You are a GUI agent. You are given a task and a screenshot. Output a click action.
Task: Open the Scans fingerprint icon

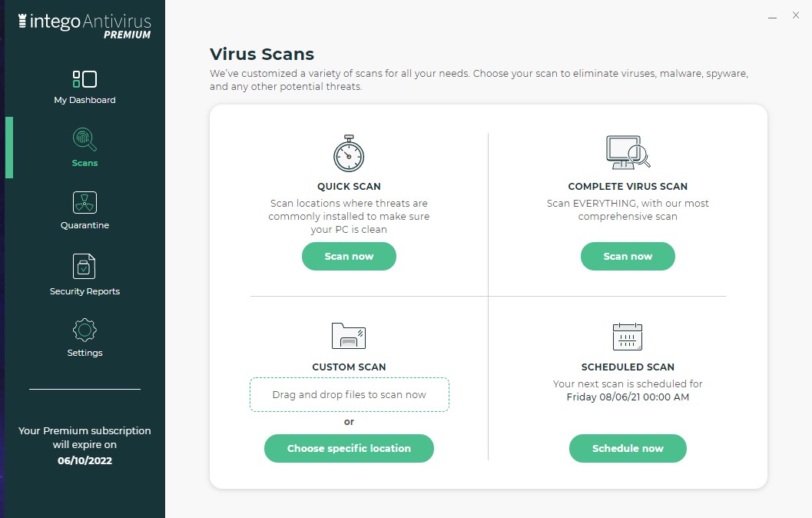click(x=85, y=140)
